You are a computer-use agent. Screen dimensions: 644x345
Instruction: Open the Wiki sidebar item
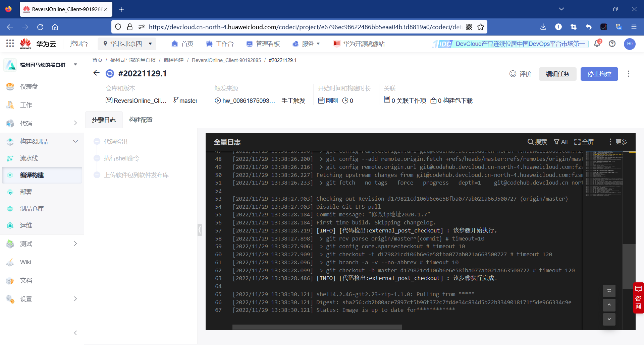[x=42, y=262]
